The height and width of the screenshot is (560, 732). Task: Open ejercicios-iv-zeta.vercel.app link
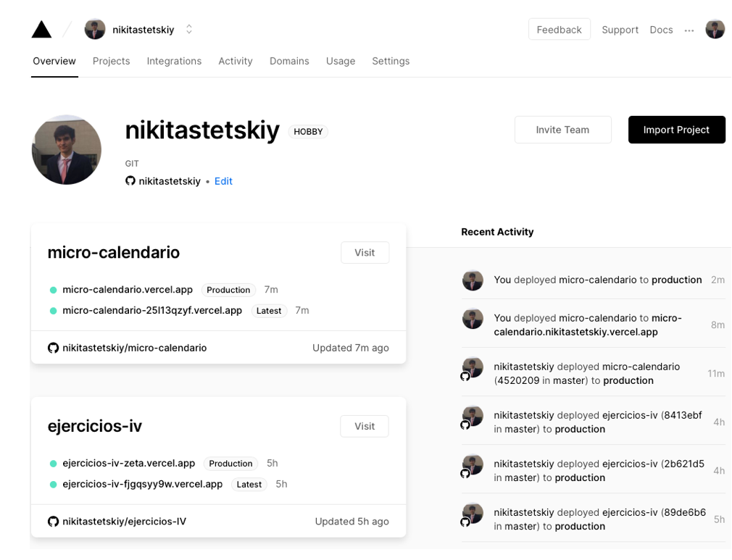point(128,464)
